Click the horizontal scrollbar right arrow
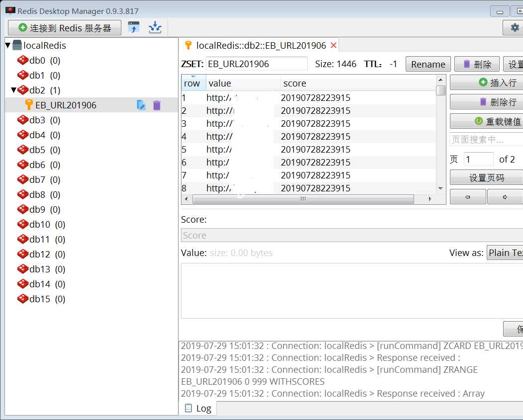The height and width of the screenshot is (420, 523). [430, 199]
